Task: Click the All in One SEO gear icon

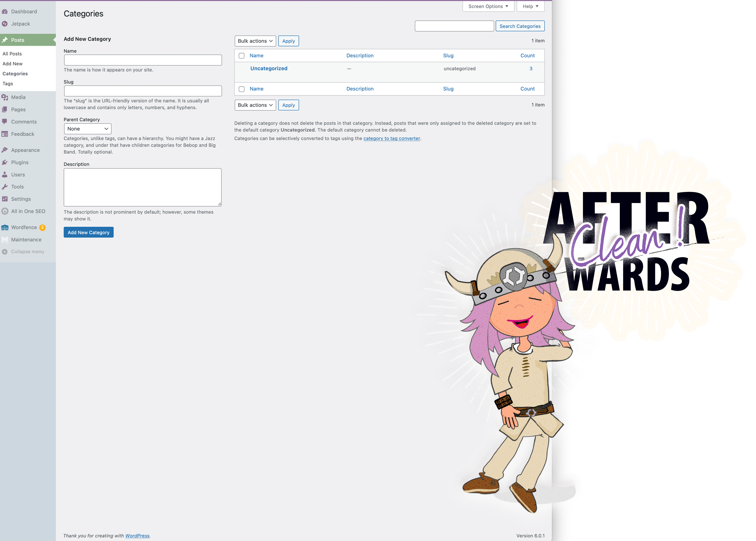Action: pyautogui.click(x=5, y=211)
